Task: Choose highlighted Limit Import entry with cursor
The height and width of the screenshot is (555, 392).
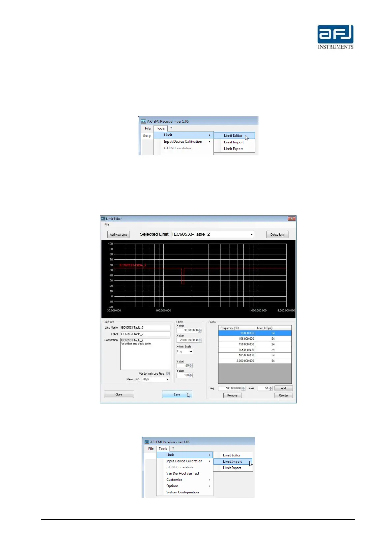Action: pyautogui.click(x=233, y=461)
